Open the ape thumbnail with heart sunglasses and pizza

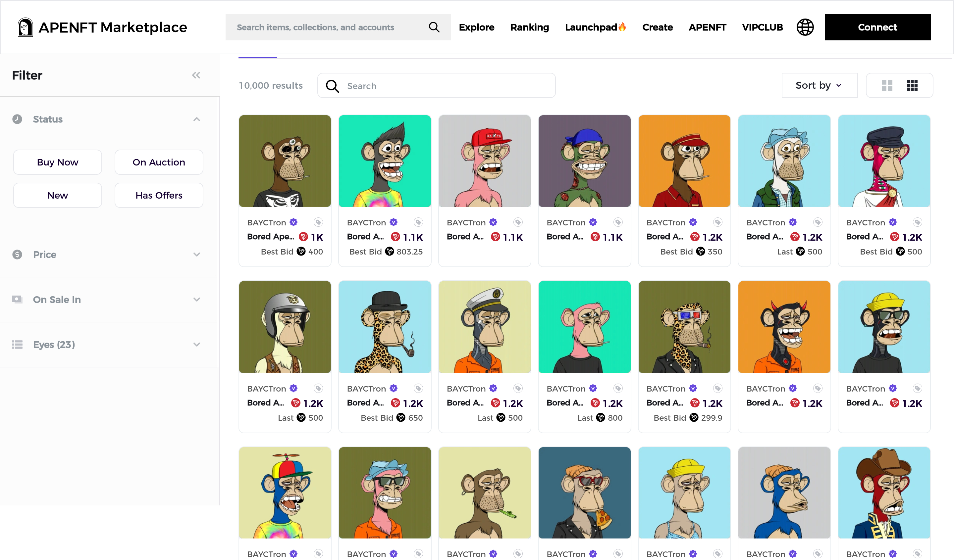click(x=585, y=493)
